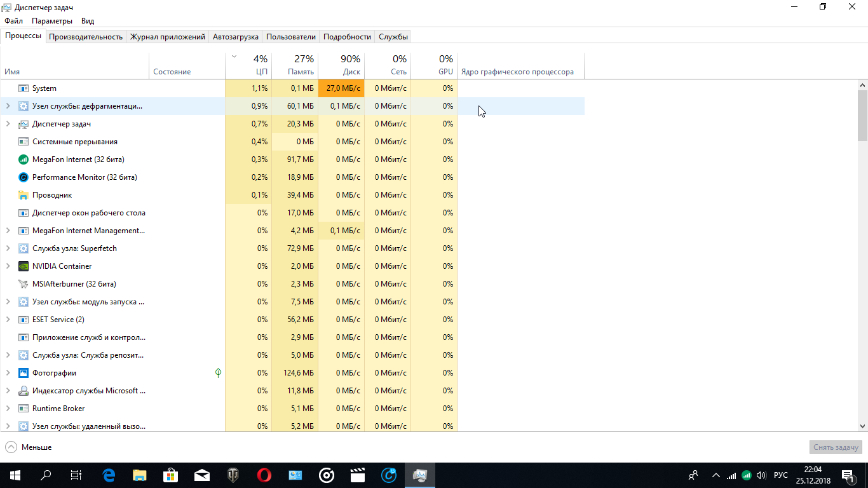
Task: Open the Файл menu
Action: [13, 21]
